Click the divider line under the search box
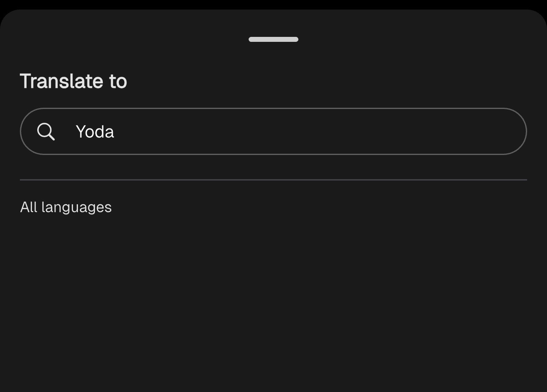 (273, 180)
